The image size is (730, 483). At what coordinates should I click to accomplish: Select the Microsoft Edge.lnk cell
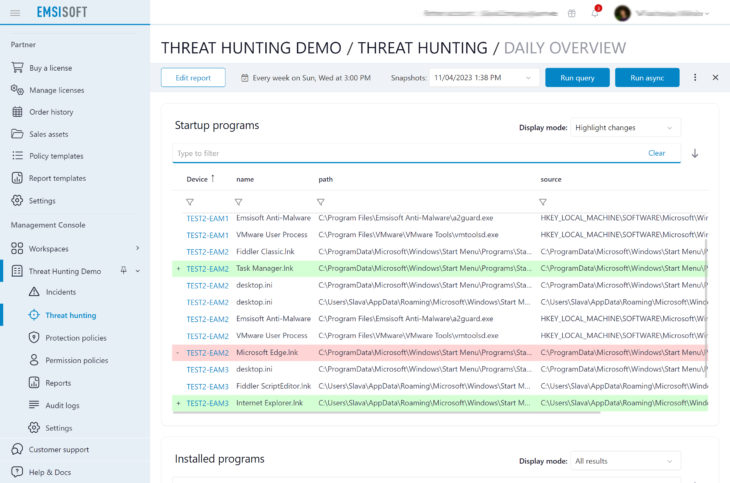267,353
